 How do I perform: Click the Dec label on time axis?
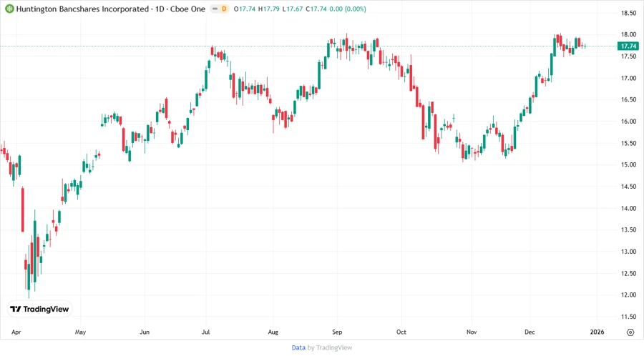click(x=530, y=332)
